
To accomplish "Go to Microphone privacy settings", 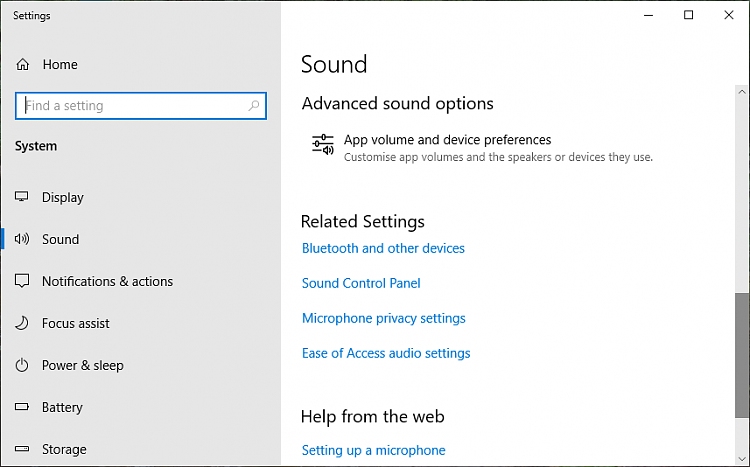I will tap(384, 318).
